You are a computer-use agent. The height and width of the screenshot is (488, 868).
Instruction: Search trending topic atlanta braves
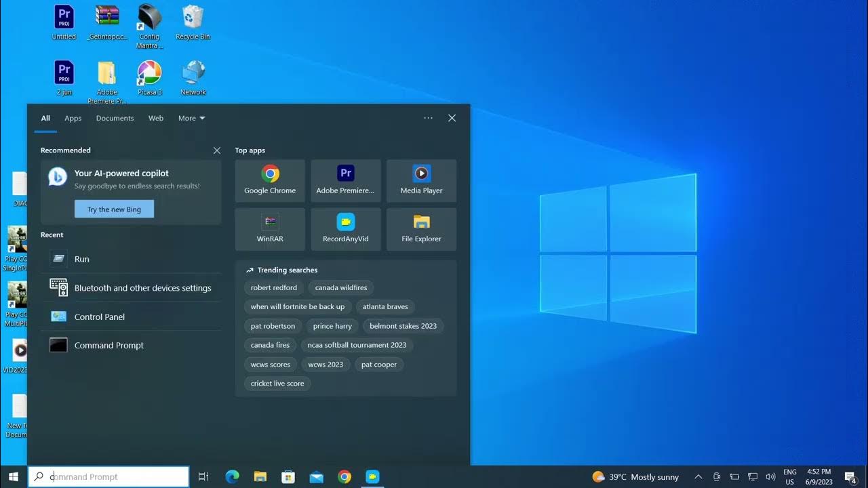pyautogui.click(x=385, y=307)
